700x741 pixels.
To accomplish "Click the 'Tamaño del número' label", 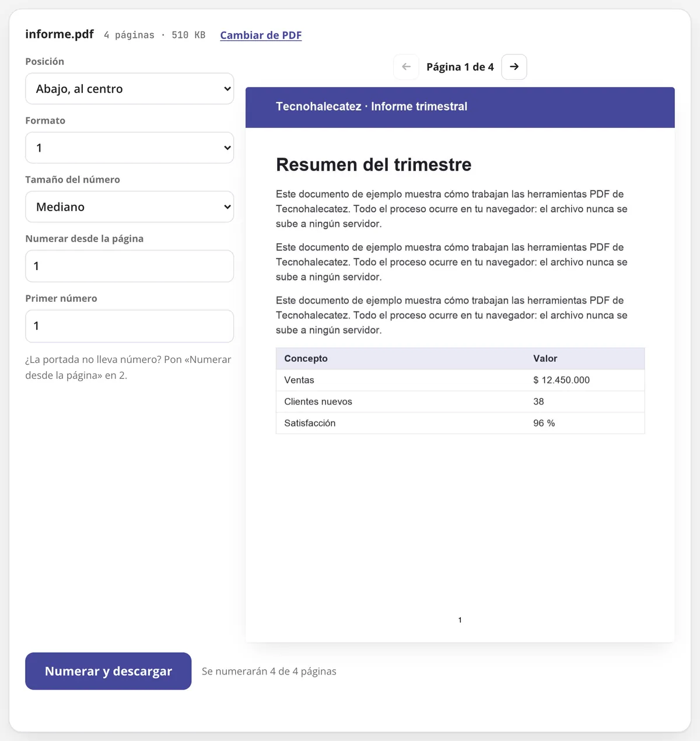I will coord(72,179).
